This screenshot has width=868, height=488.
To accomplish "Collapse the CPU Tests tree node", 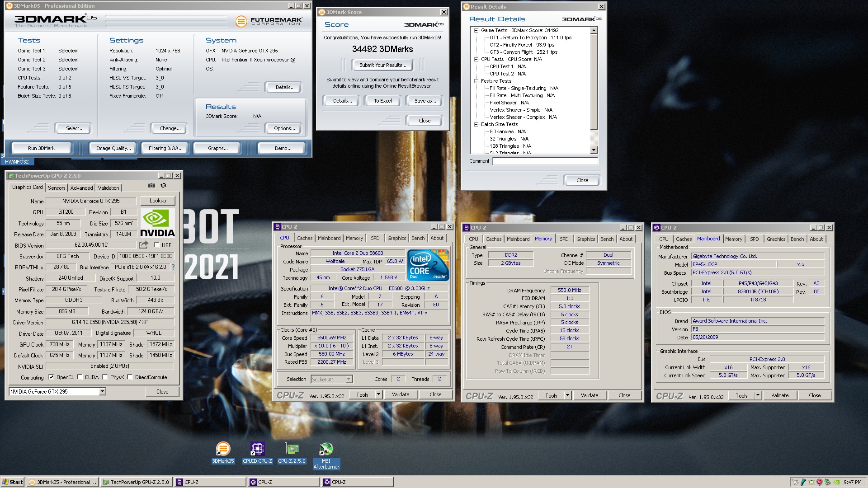I will click(x=476, y=59).
